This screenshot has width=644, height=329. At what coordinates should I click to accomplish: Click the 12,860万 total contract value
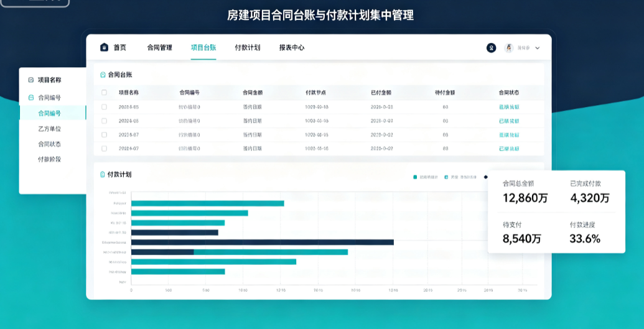pyautogui.click(x=525, y=198)
